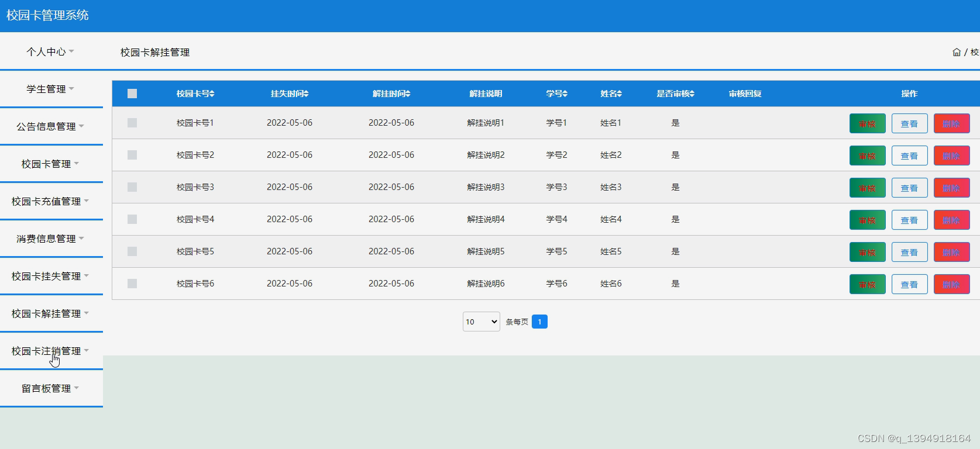
Task: Click the home icon in breadcrumb
Action: coord(957,52)
